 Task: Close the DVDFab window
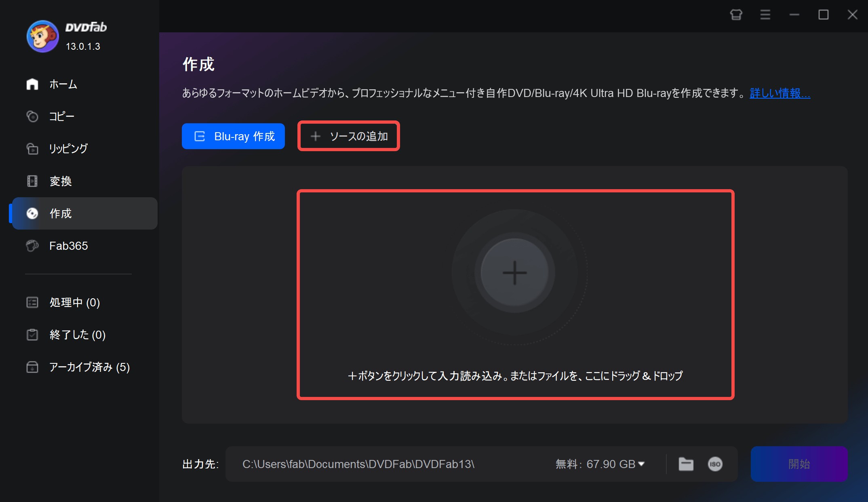pyautogui.click(x=853, y=15)
